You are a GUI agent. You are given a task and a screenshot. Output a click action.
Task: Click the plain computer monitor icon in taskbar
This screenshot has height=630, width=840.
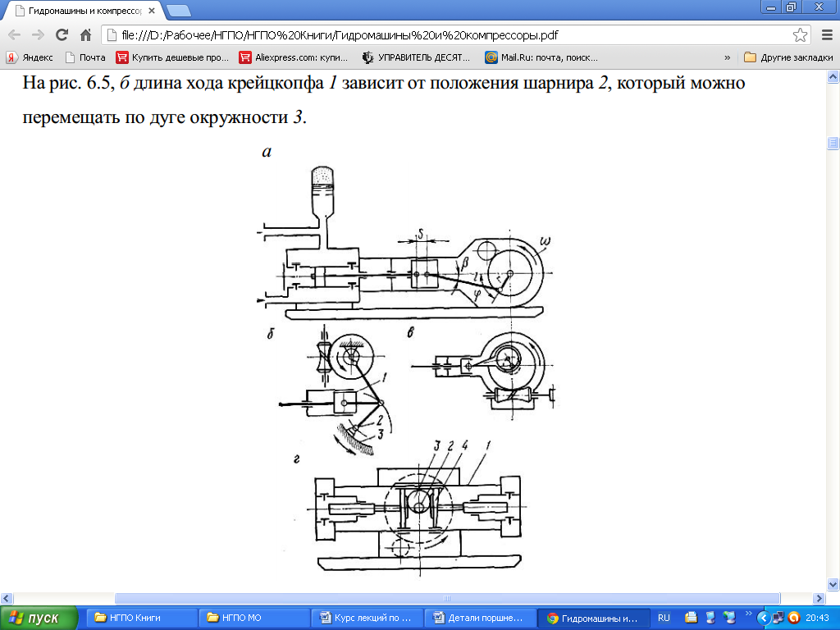710,618
